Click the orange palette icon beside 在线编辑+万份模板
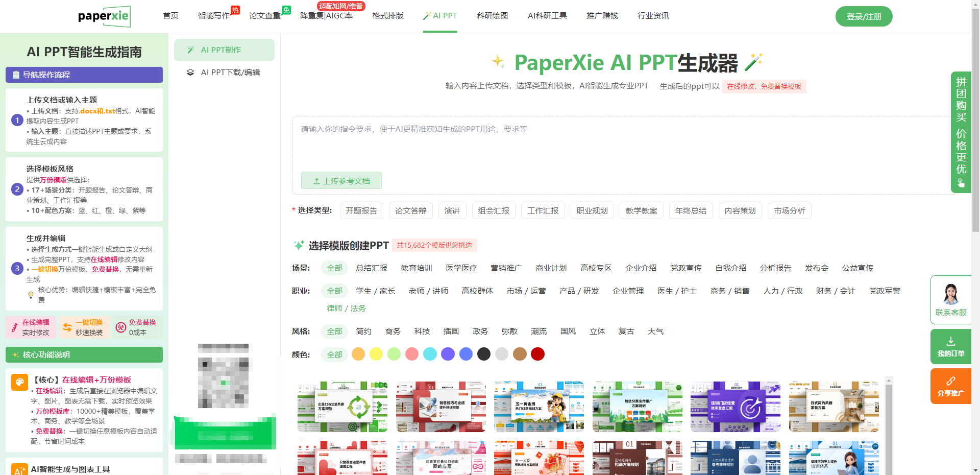The height and width of the screenshot is (475, 980). coord(19,382)
